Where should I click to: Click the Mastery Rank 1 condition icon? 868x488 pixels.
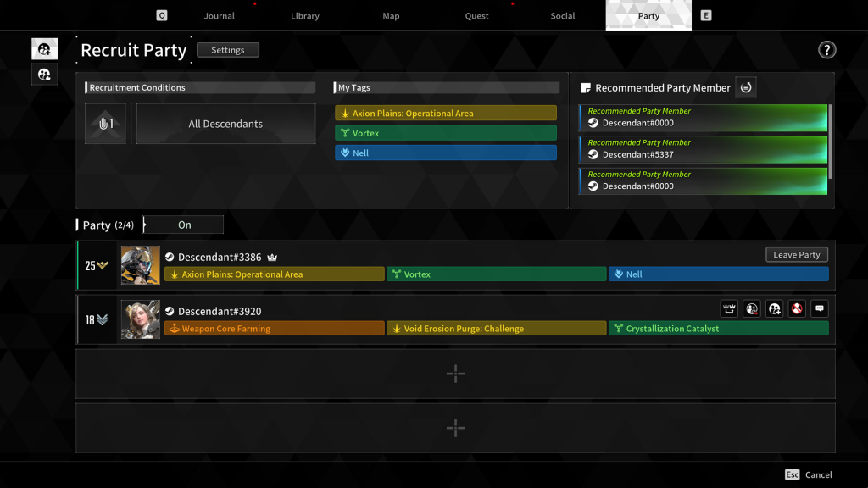105,124
